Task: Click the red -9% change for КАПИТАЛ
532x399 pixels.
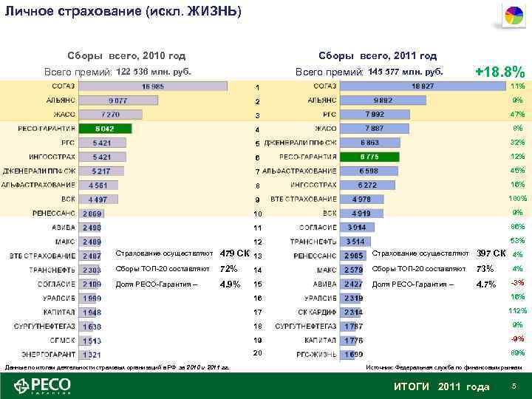Action: click(x=518, y=338)
